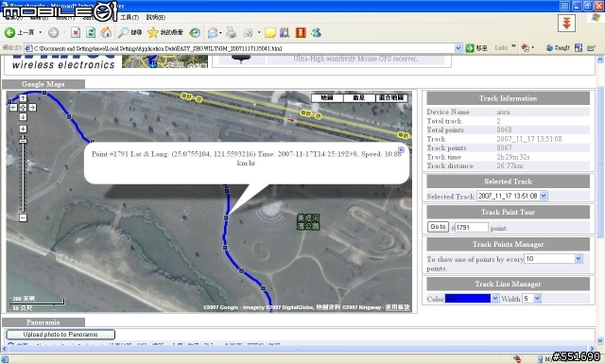This screenshot has height=364, width=605.
Task: Open the Mail envelope toolbar icon
Action: tap(213, 33)
